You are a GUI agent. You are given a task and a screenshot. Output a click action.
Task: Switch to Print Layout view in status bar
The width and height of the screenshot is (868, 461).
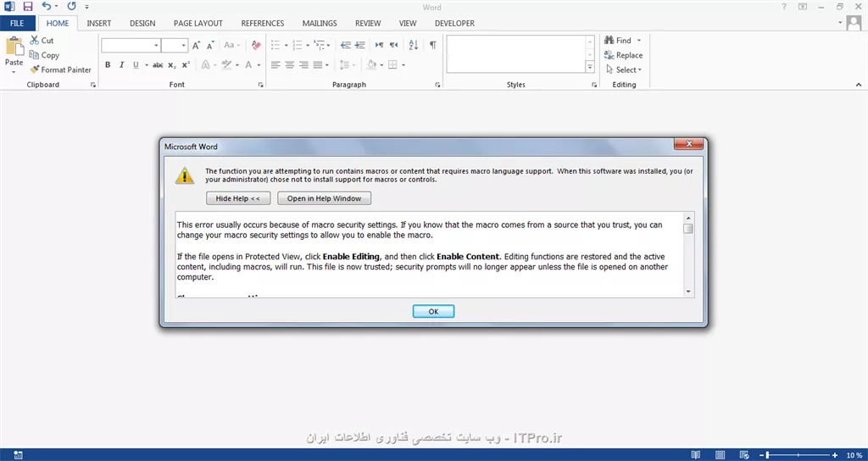click(720, 455)
